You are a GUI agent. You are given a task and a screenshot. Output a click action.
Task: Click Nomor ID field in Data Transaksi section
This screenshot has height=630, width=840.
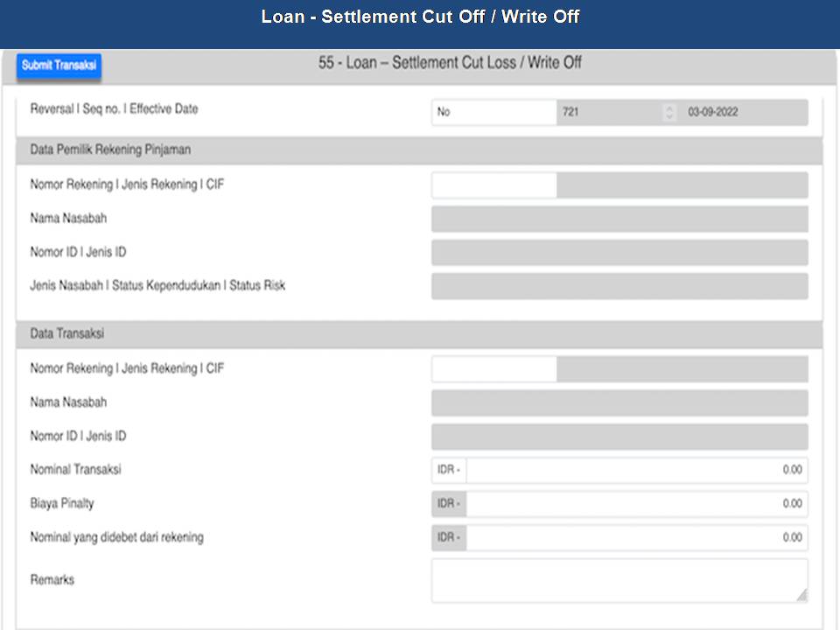pyautogui.click(x=619, y=437)
